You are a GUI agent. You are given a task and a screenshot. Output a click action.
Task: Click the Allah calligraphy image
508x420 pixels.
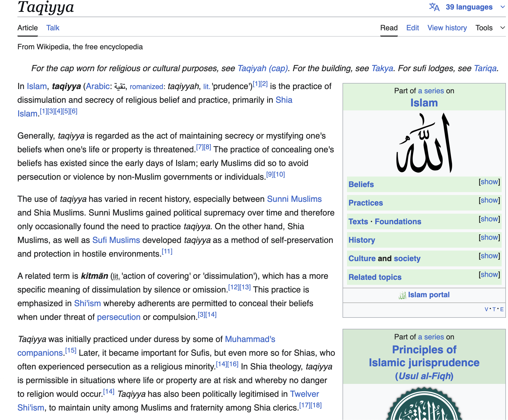[424, 143]
